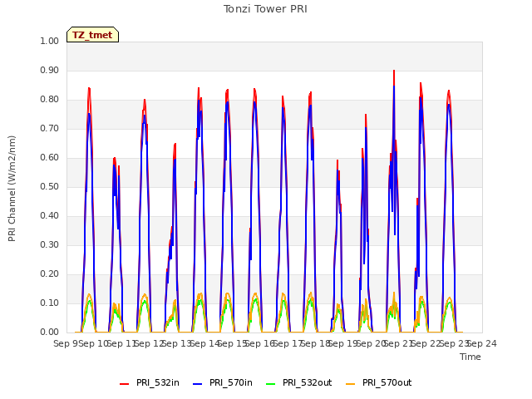Click the 0.90 y-axis tick label

tap(50, 70)
